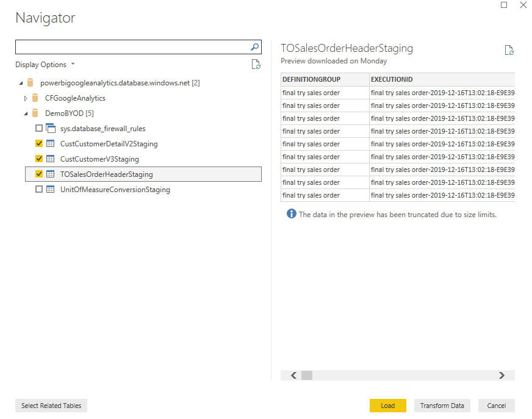532x419 pixels.
Task: Click the refresh icon beside Display Options
Action: 256,64
